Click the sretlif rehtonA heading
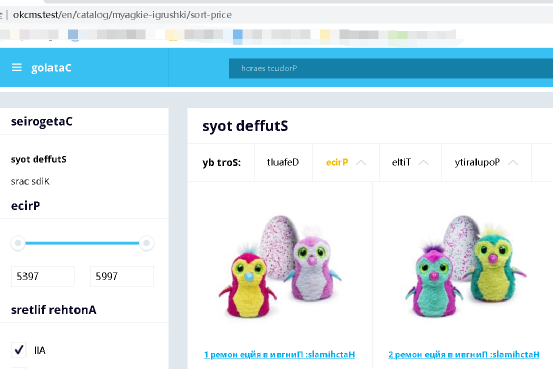Viewport: 553px width, 369px height. 54,310
